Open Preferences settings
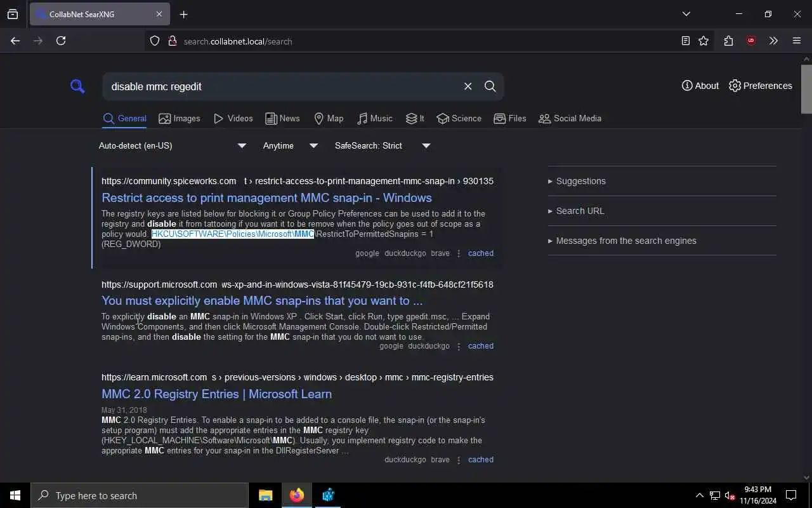This screenshot has width=812, height=508. point(761,86)
